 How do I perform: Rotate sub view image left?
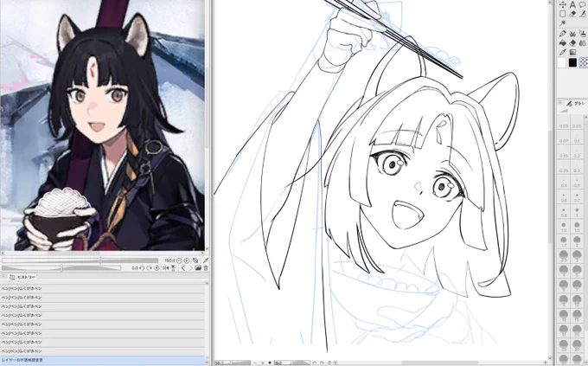click(x=142, y=268)
